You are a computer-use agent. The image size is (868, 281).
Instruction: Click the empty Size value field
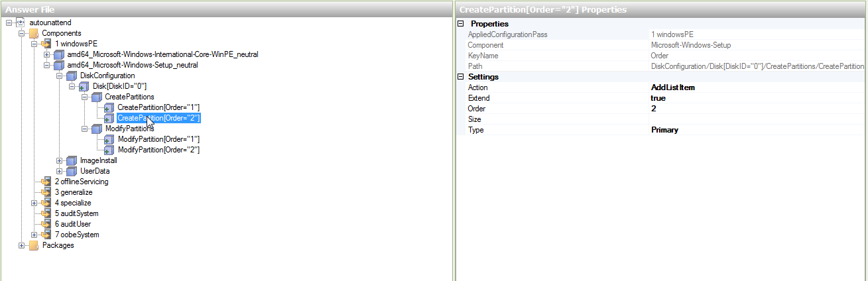758,119
